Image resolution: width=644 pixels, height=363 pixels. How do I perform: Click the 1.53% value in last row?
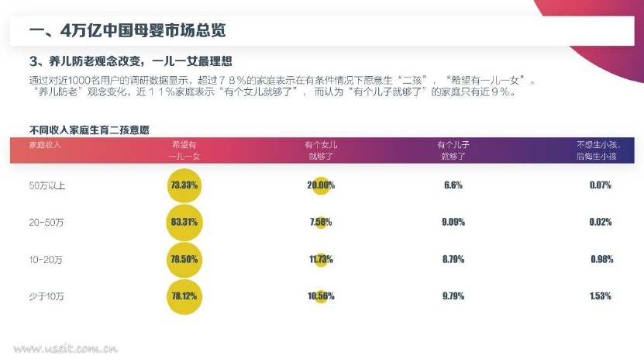click(600, 296)
